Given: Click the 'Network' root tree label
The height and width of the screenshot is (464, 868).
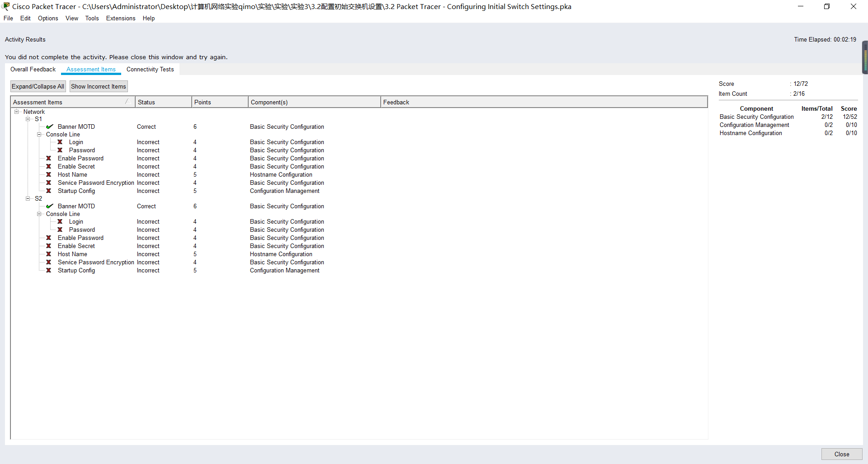Looking at the screenshot, I should (x=34, y=112).
